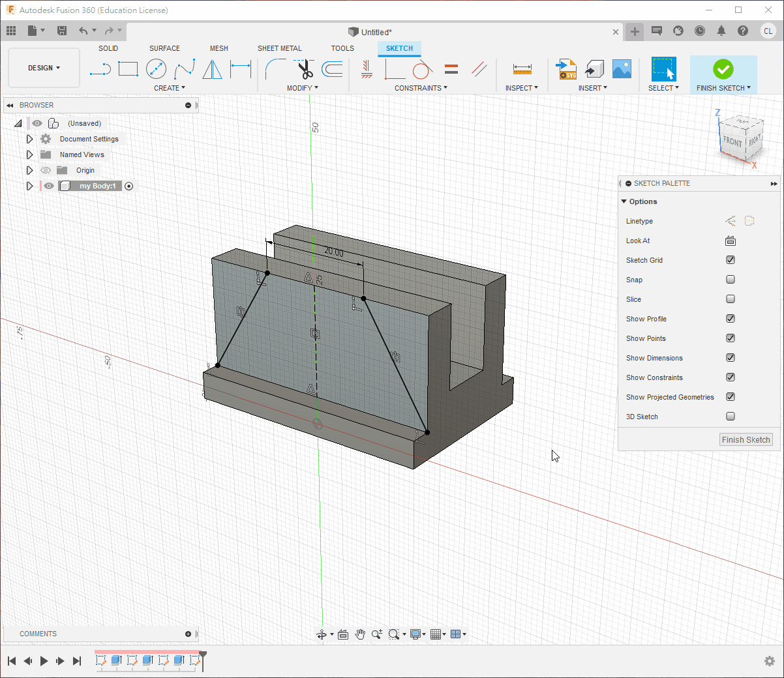
Task: Expand the Document Settings tree node
Action: (x=29, y=139)
